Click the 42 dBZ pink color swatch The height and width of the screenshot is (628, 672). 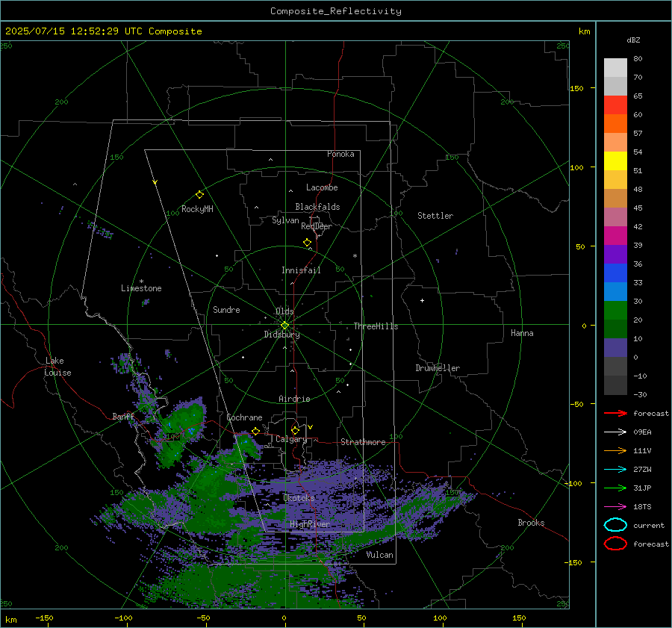tap(615, 217)
